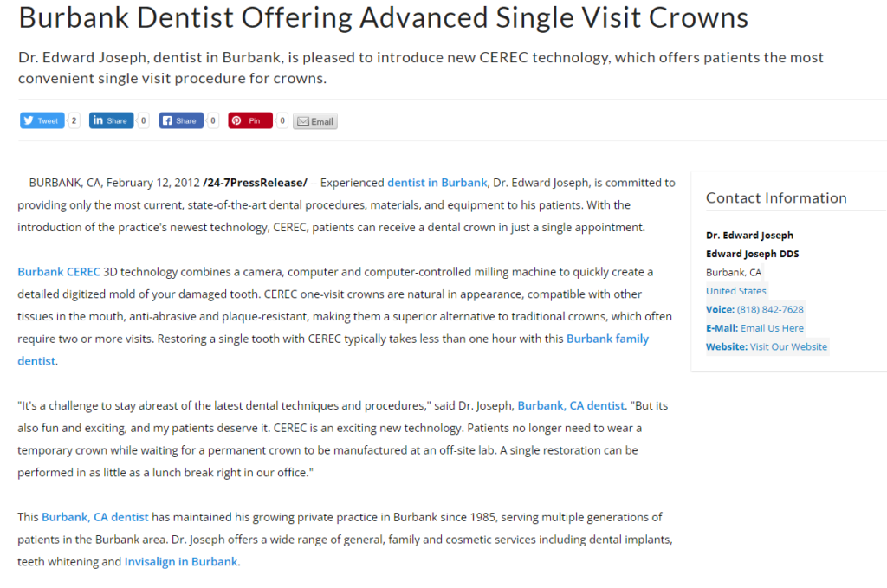
Task: Open the 'Visit Our Website' link
Action: pos(788,347)
